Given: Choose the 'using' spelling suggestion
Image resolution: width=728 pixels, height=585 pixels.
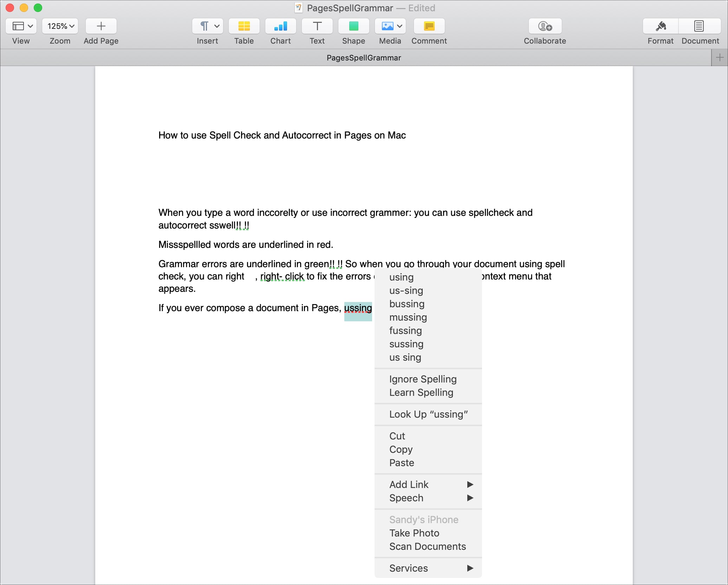Looking at the screenshot, I should pos(401,277).
